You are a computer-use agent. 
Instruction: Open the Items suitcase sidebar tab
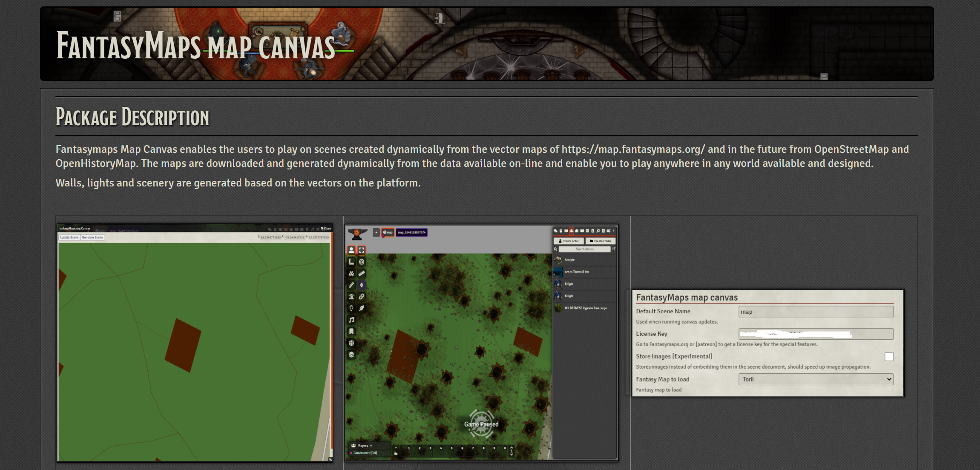577,231
